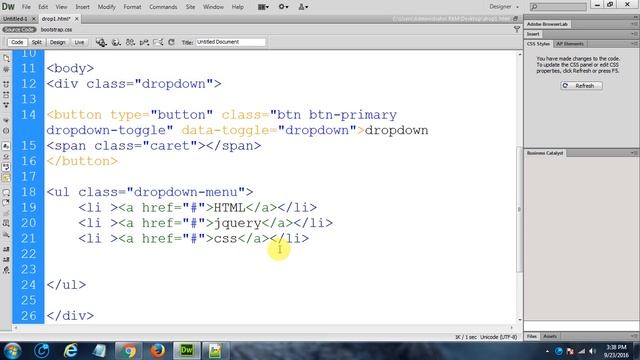Click the Multiscreen preview toolbar icon
640x360 pixels.
coord(101,42)
